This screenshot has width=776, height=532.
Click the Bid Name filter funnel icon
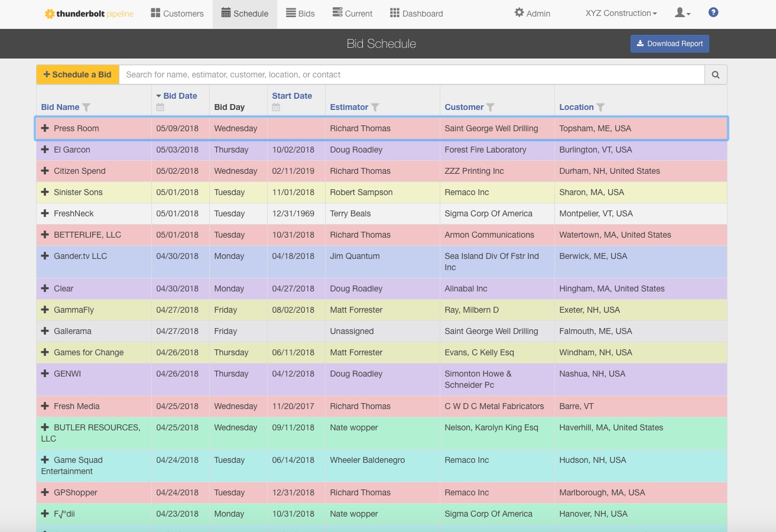[86, 107]
